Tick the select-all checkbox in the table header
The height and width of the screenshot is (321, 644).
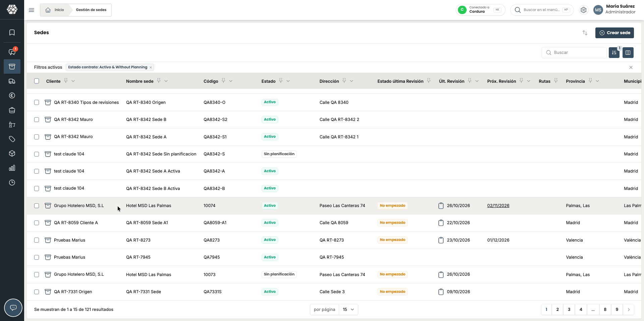tap(37, 81)
